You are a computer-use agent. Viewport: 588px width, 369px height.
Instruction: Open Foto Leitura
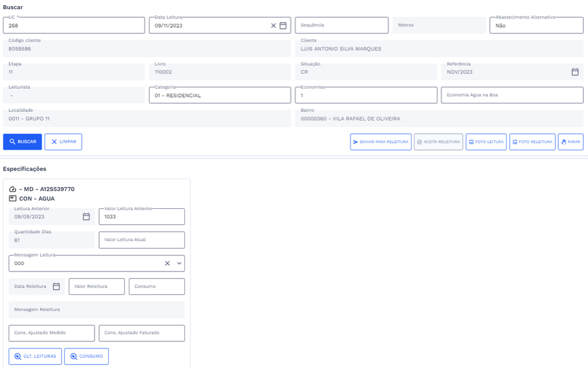pos(486,142)
